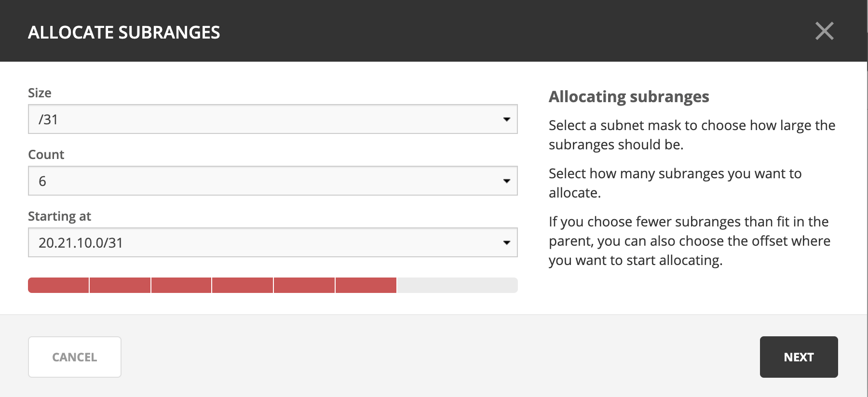Select the first red allocation bar segment

pyautogui.click(x=58, y=285)
